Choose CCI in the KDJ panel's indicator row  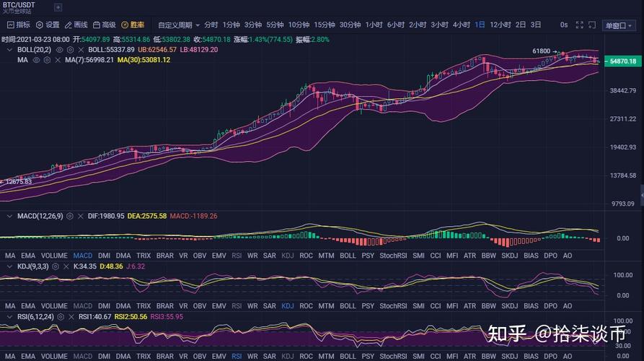click(x=436, y=306)
